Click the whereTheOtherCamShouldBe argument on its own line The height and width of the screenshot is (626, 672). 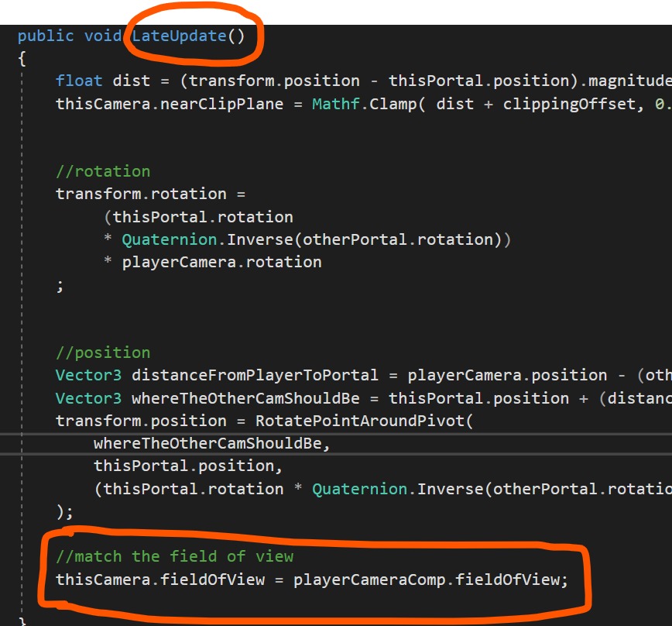coord(217,443)
